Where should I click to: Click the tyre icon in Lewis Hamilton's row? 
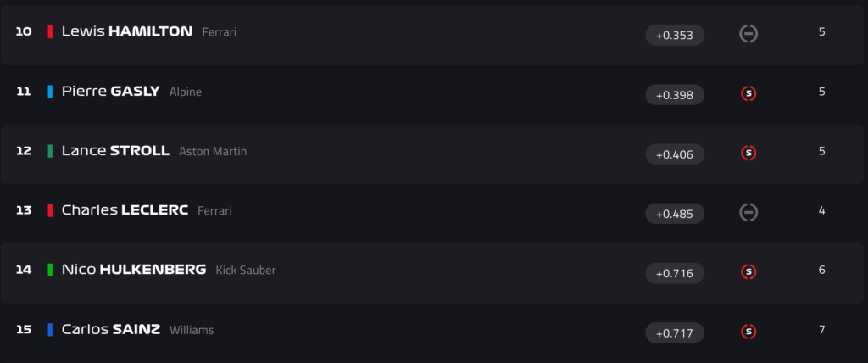[x=748, y=33]
